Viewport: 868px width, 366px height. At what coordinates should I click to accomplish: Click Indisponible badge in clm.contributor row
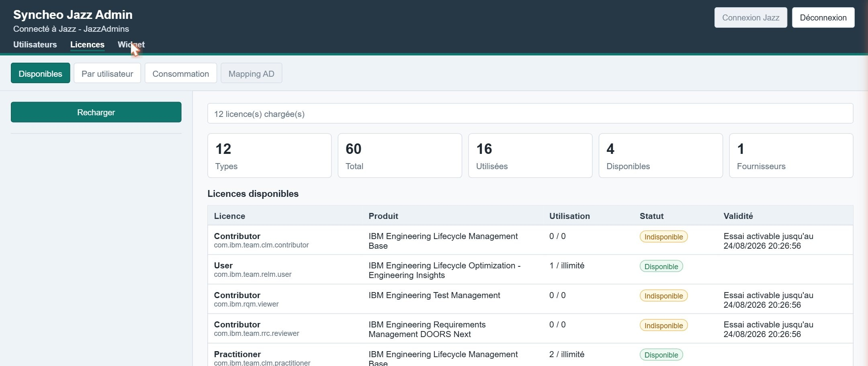point(663,237)
